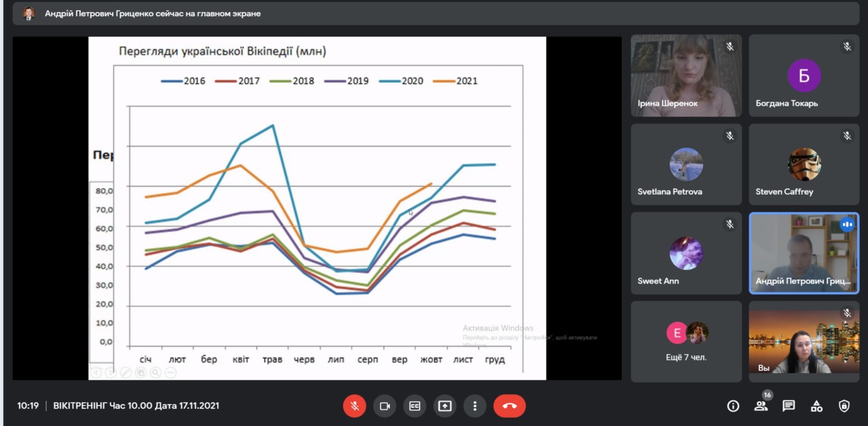868x426 pixels.
Task: Click the 'жовт' month label
Action: tap(432, 359)
